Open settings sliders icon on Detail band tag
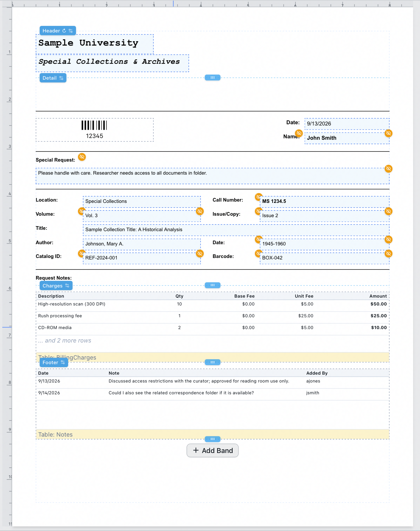 61,78
